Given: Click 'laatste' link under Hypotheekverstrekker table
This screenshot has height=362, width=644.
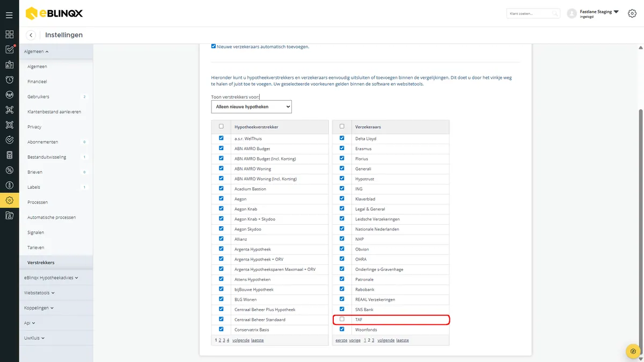Looking at the screenshot, I should point(258,340).
